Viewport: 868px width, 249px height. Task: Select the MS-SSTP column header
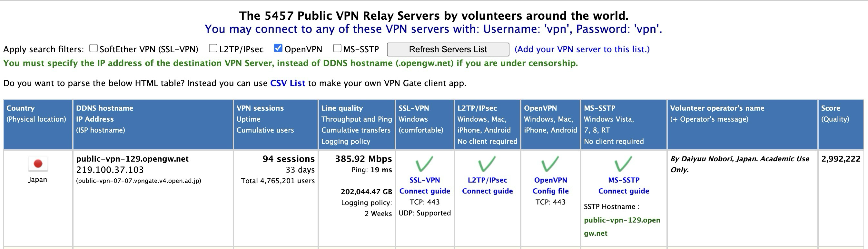point(624,125)
